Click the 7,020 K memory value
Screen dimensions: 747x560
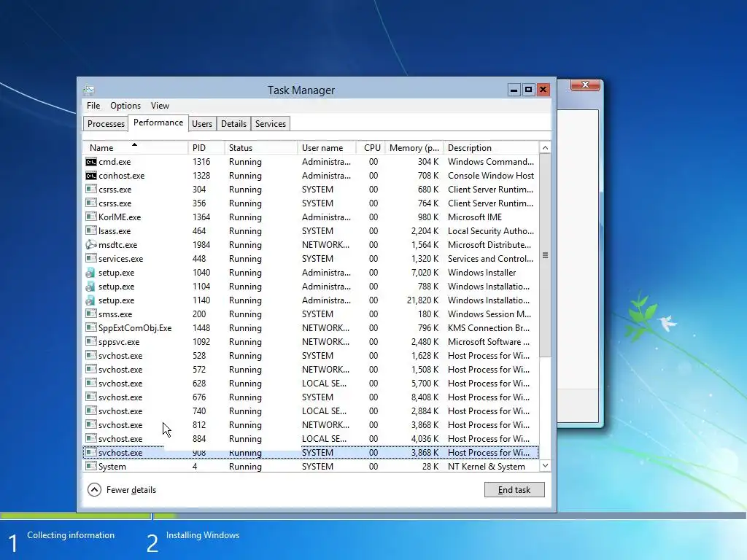point(425,273)
